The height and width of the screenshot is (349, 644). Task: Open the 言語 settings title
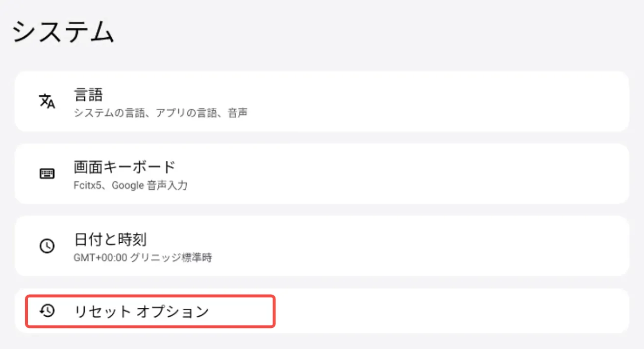(88, 94)
